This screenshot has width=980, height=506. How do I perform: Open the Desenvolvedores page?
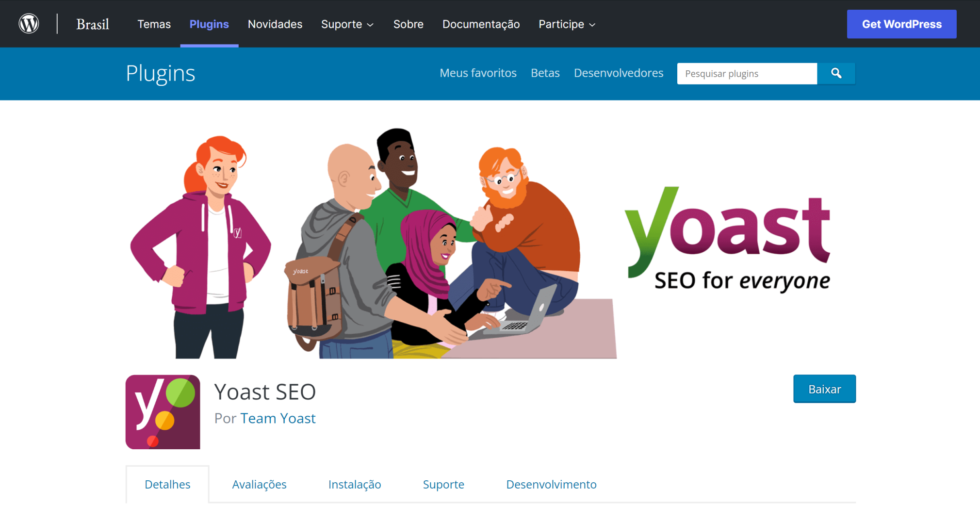coord(618,73)
